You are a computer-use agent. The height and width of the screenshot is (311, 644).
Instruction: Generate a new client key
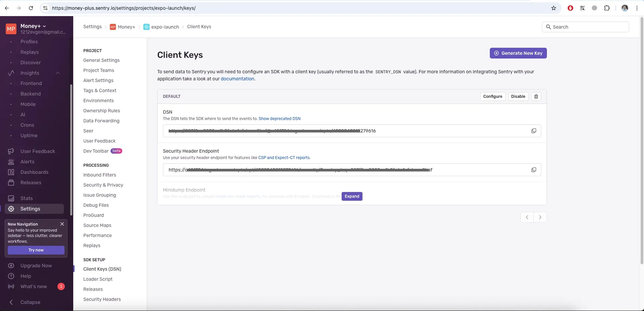coord(518,53)
